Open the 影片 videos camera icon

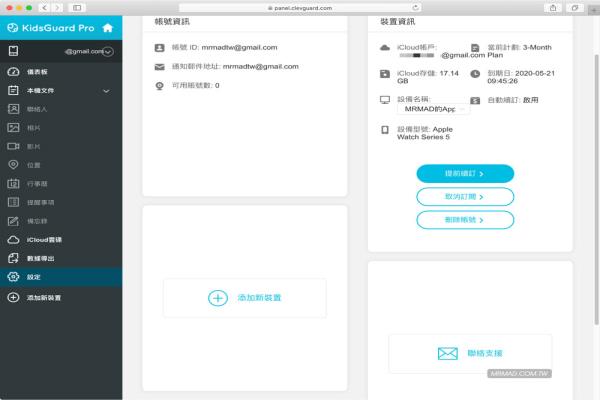point(13,146)
